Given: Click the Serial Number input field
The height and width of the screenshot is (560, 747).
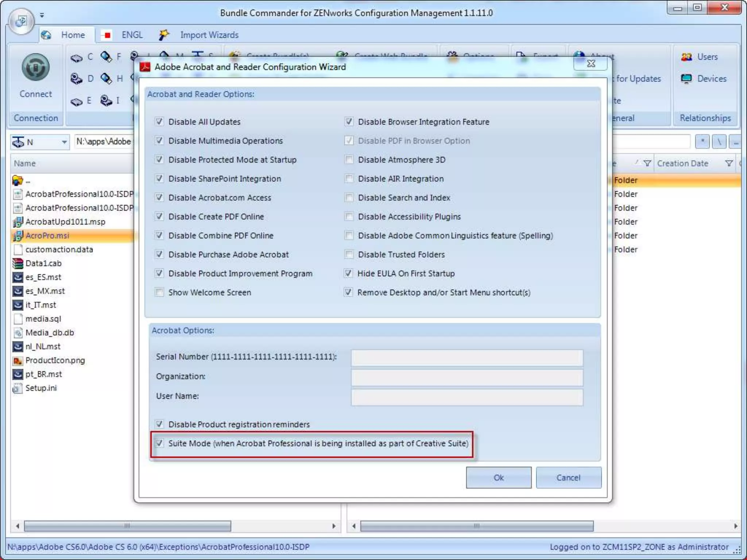Looking at the screenshot, I should [467, 358].
